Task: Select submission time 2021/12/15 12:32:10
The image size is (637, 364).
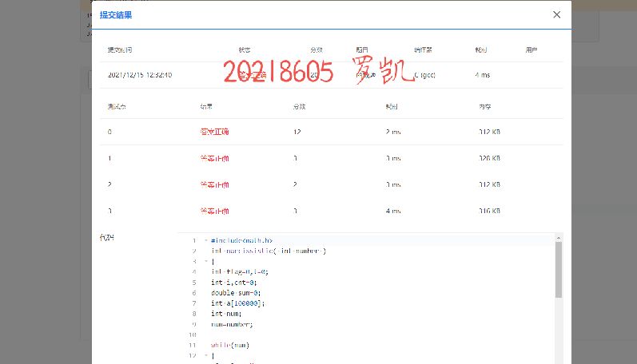Action: click(x=140, y=75)
